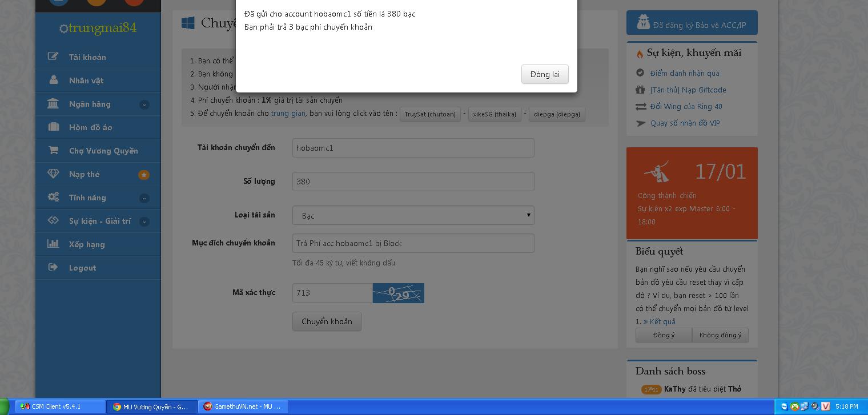
Task: Vote Không đồng ý in the poll
Action: pos(720,335)
